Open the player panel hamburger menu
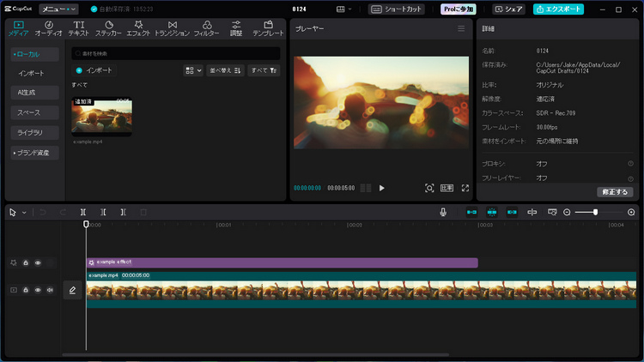 click(x=461, y=28)
